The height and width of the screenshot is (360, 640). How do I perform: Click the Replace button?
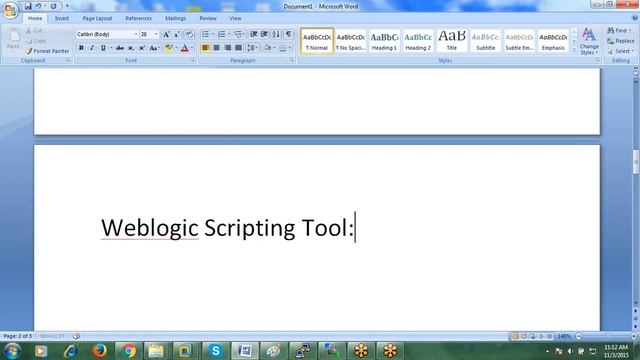[620, 41]
